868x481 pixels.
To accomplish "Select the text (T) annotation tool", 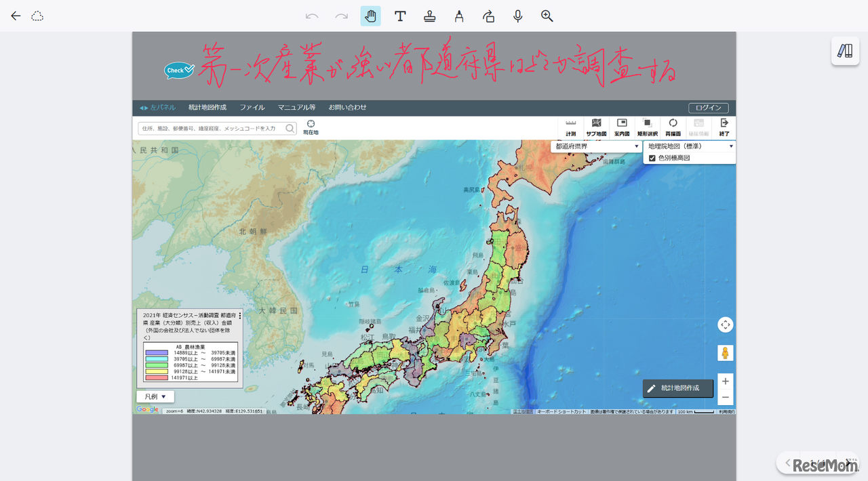I will tap(400, 16).
